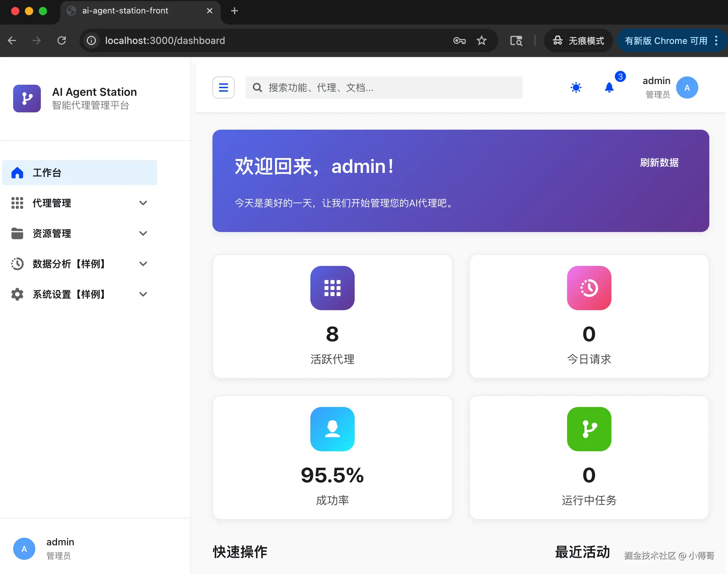Toggle the light/dark theme sun icon
This screenshot has height=574, width=728.
click(x=576, y=87)
